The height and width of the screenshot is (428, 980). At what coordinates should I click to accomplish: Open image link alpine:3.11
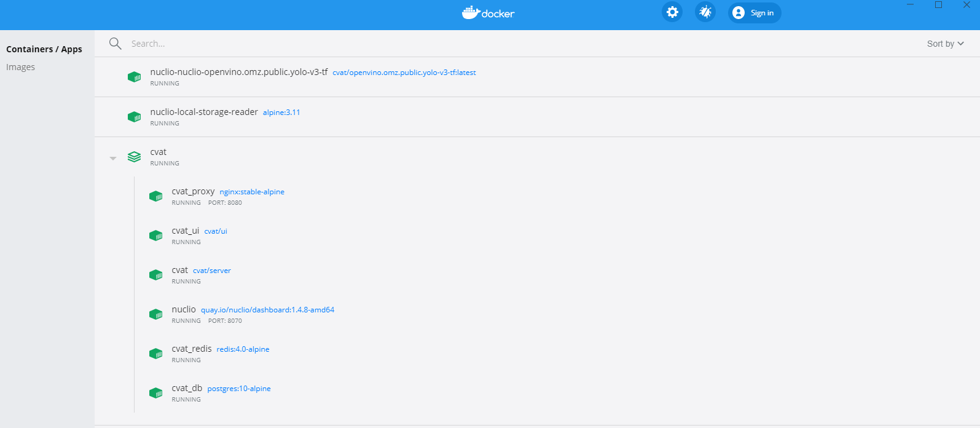(281, 113)
